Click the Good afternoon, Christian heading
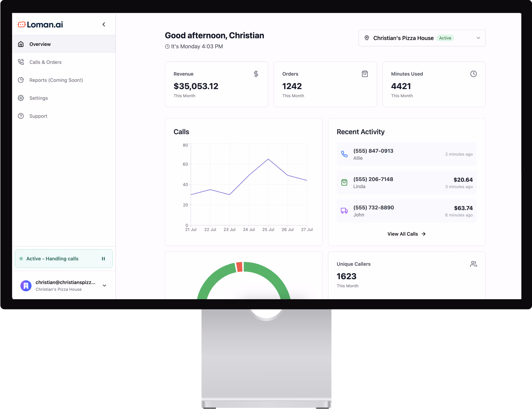The width and height of the screenshot is (532, 409). 215,36
